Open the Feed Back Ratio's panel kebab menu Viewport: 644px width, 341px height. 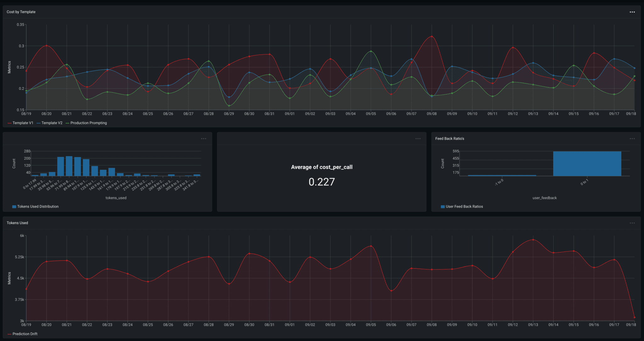click(632, 138)
